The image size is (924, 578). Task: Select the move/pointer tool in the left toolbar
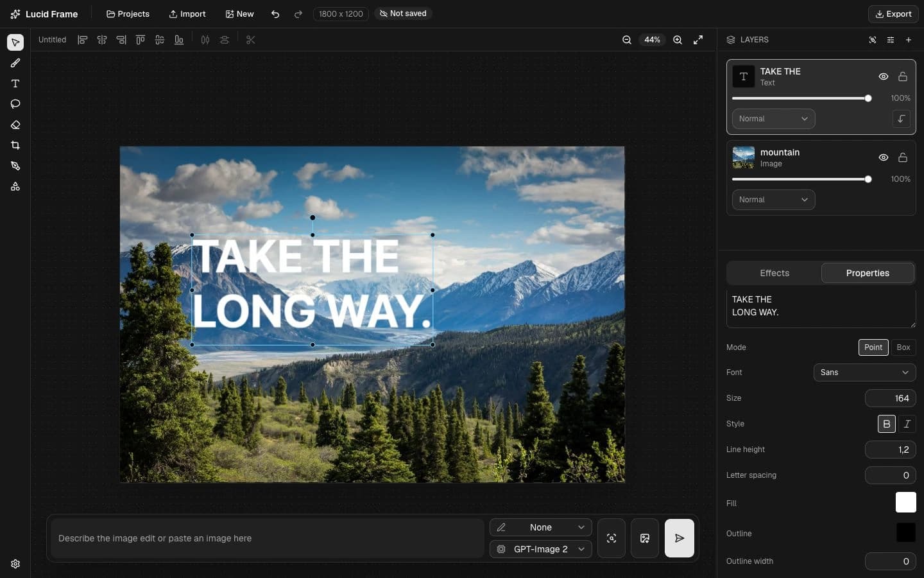(15, 42)
